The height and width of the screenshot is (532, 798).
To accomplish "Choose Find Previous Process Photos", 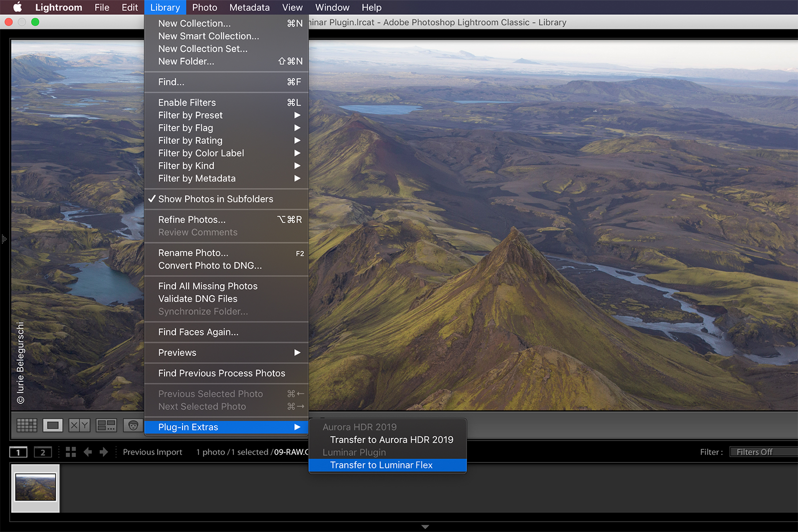I will pyautogui.click(x=226, y=373).
